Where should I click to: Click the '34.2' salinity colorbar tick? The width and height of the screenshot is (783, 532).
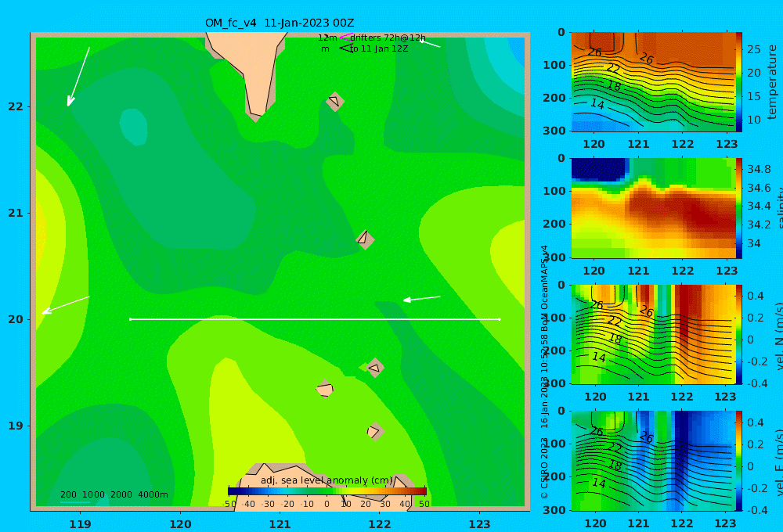coord(759,225)
